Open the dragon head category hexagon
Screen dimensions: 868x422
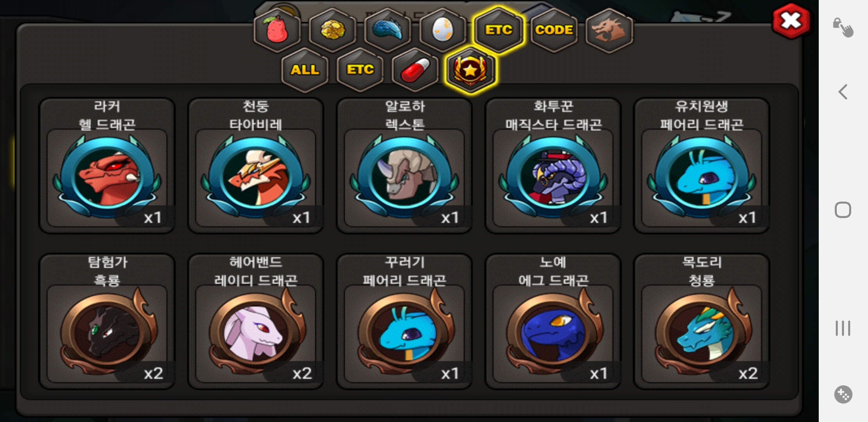609,30
